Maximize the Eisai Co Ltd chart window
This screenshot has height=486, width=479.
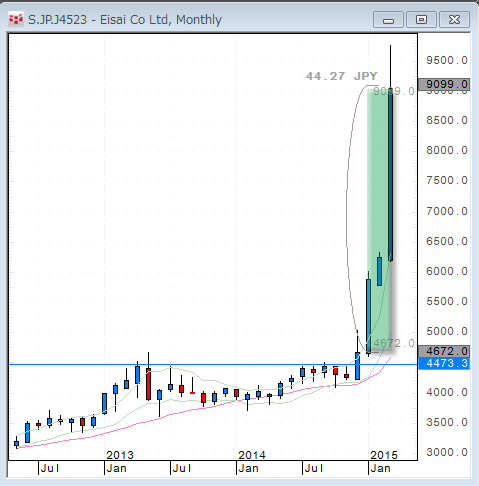point(421,20)
